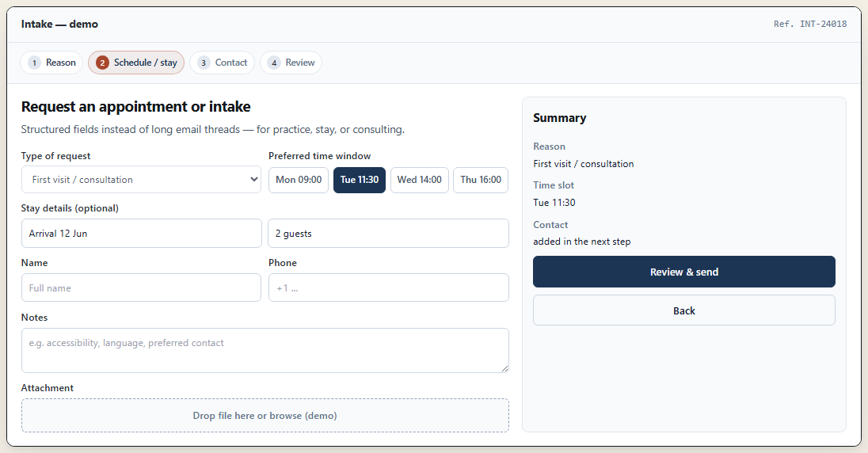Choose the Tue 11:30 time window
Image resolution: width=868 pixels, height=453 pixels.
pyautogui.click(x=360, y=180)
